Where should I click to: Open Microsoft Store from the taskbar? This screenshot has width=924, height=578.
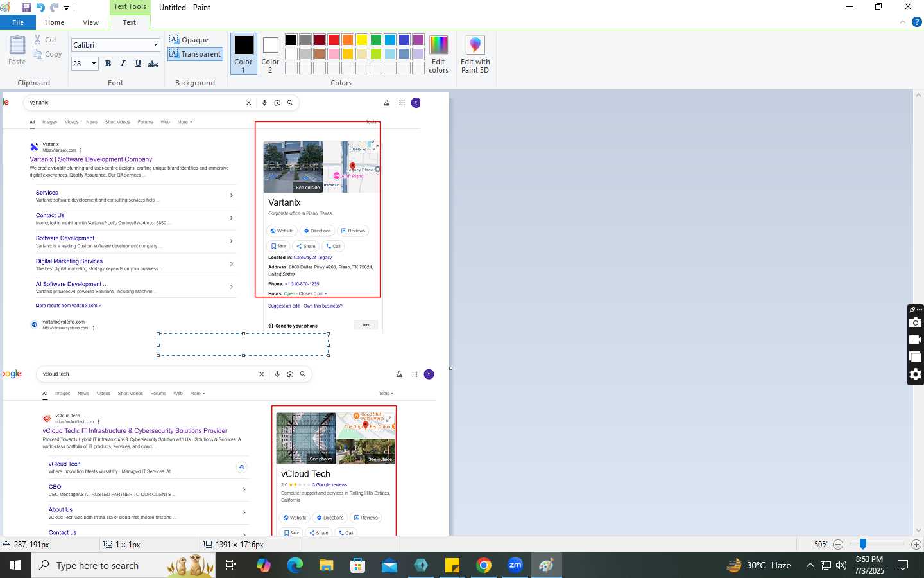[358, 565]
